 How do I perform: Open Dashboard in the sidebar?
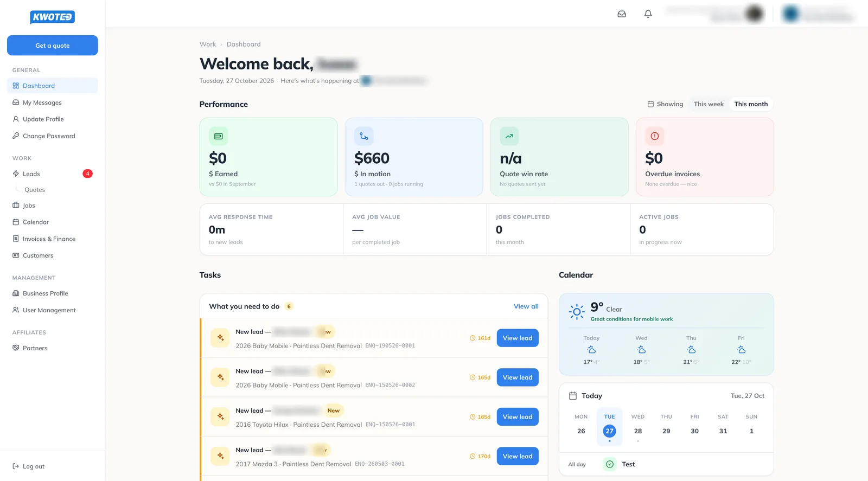[x=53, y=86]
